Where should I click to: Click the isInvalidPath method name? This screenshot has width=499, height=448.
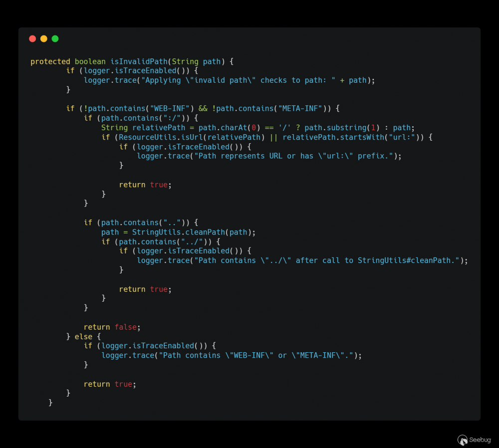139,61
